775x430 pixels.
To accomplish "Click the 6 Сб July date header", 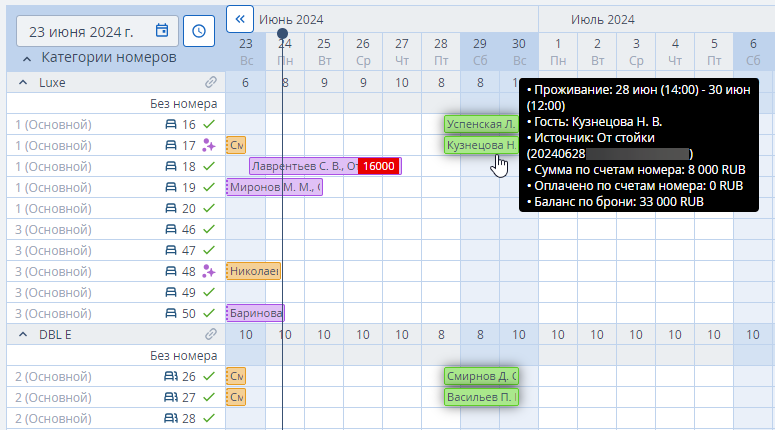I will tap(753, 52).
